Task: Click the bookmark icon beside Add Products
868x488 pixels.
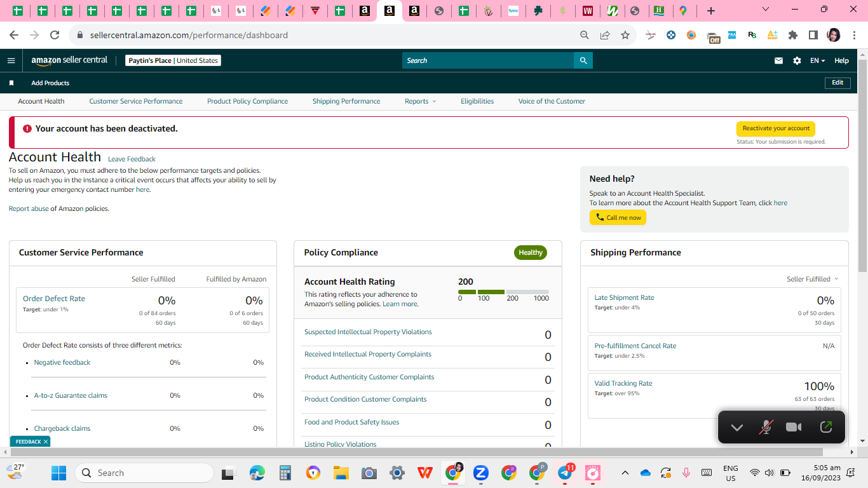Action: pos(11,83)
